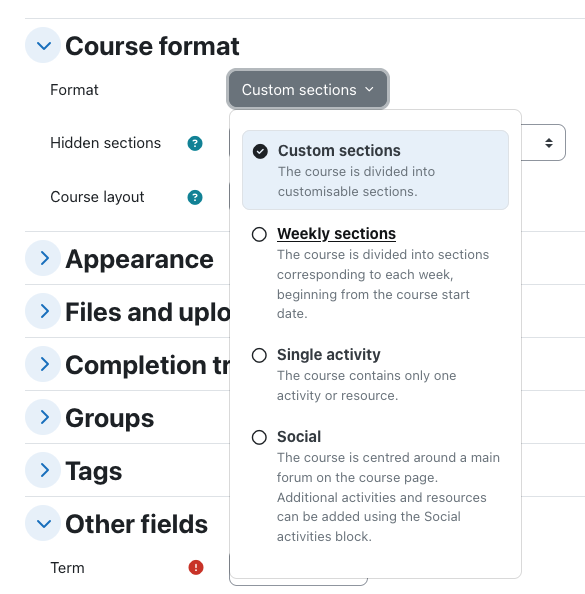Image resolution: width=585 pixels, height=594 pixels.
Task: Click the Weekly sections title text
Action: [x=336, y=234]
